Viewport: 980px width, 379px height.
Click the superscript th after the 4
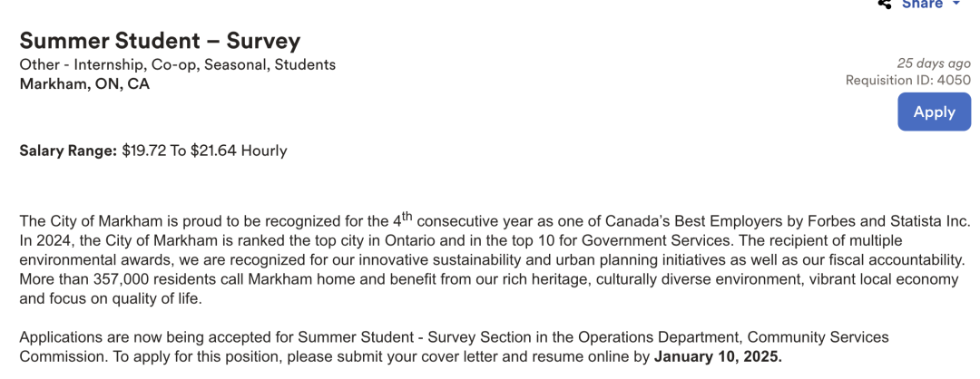pos(407,216)
